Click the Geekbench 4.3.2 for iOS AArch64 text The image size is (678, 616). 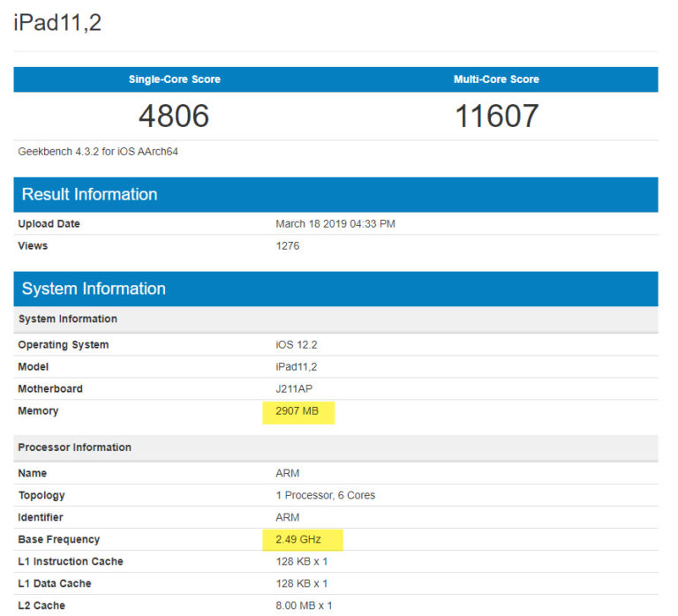[98, 152]
